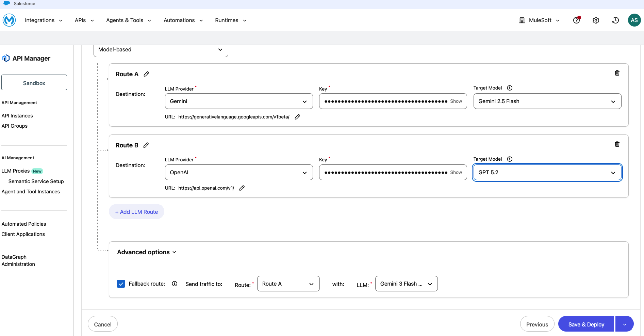Uncheck the Fallback route checkbox
The width and height of the screenshot is (644, 336).
[121, 284]
